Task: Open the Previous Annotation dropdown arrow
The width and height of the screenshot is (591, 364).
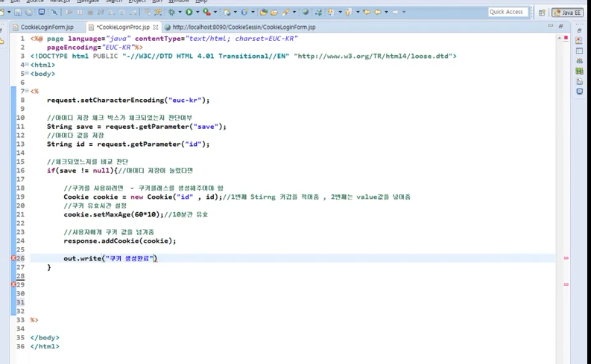Action: pyautogui.click(x=358, y=12)
